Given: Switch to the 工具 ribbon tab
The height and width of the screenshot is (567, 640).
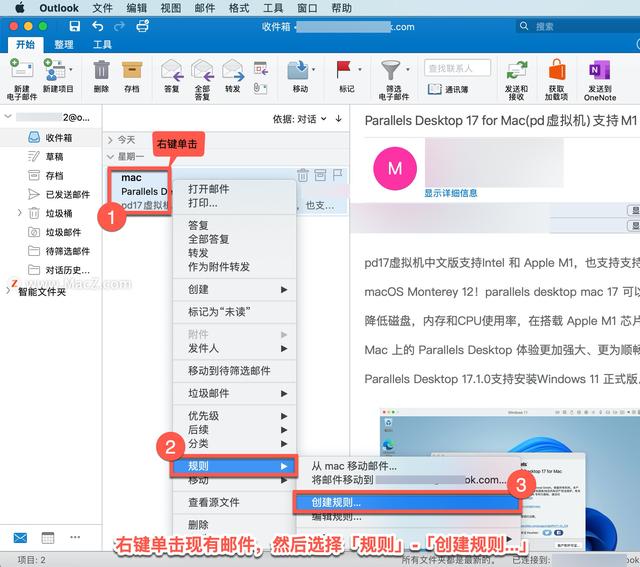Looking at the screenshot, I should tap(102, 44).
